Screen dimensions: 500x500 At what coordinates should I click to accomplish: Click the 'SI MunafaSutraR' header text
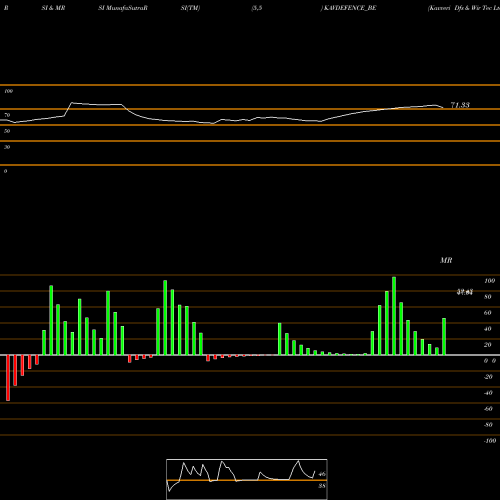coord(123,8)
